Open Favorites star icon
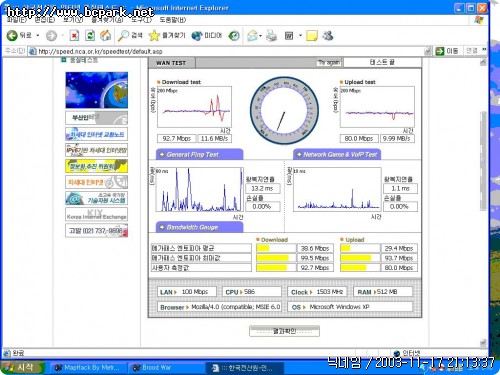 154,35
